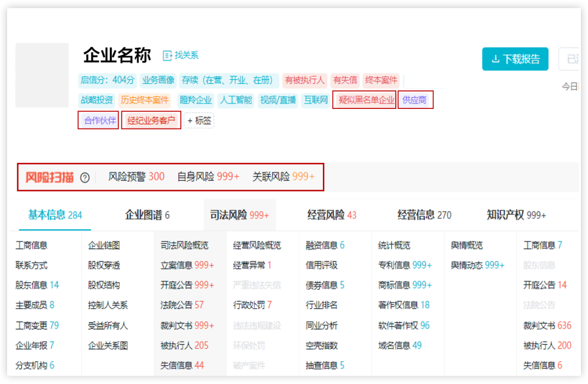Image resolution: width=588 pixels, height=384 pixels.
Task: Switch to the 知识产权 999+ tab
Action: 516,215
